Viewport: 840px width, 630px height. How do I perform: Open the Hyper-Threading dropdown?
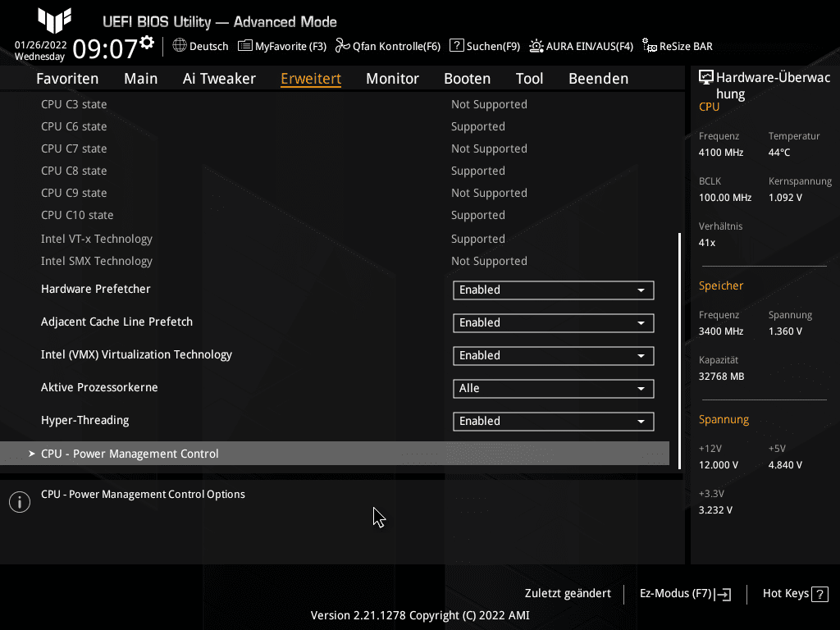click(554, 421)
